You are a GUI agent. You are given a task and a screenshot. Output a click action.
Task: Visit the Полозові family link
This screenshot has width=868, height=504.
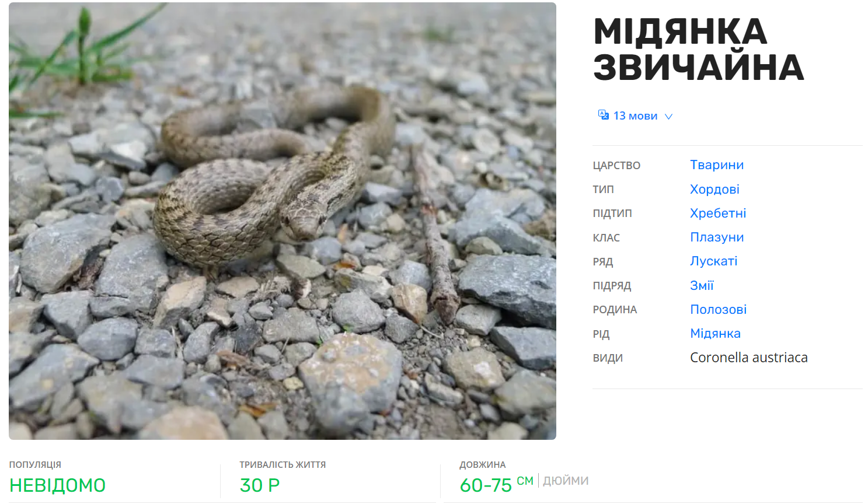click(718, 309)
